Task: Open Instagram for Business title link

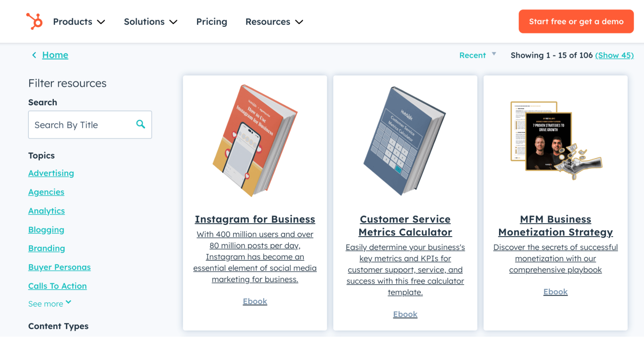Action: click(255, 219)
